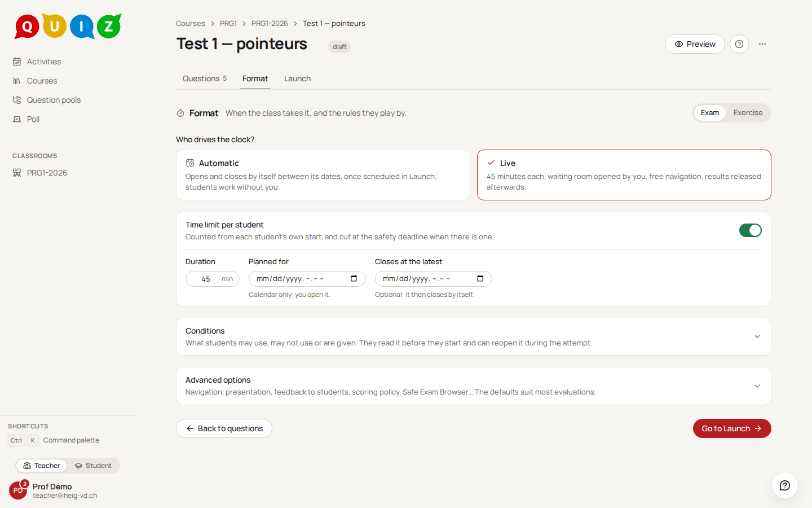Viewport: 812px width, 508px height.
Task: Toggle the Time limit per student switch
Action: coord(750,230)
